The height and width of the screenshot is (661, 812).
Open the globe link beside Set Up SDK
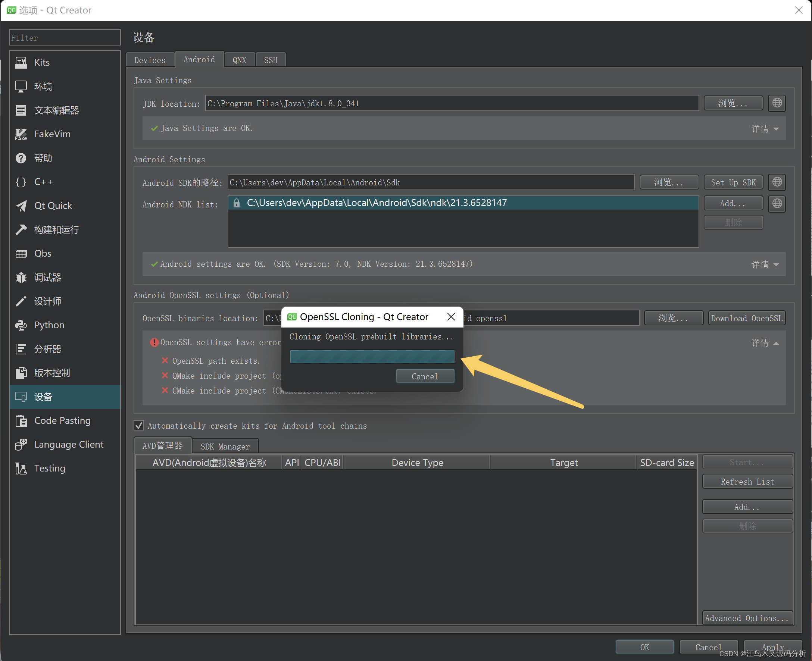pyautogui.click(x=777, y=182)
